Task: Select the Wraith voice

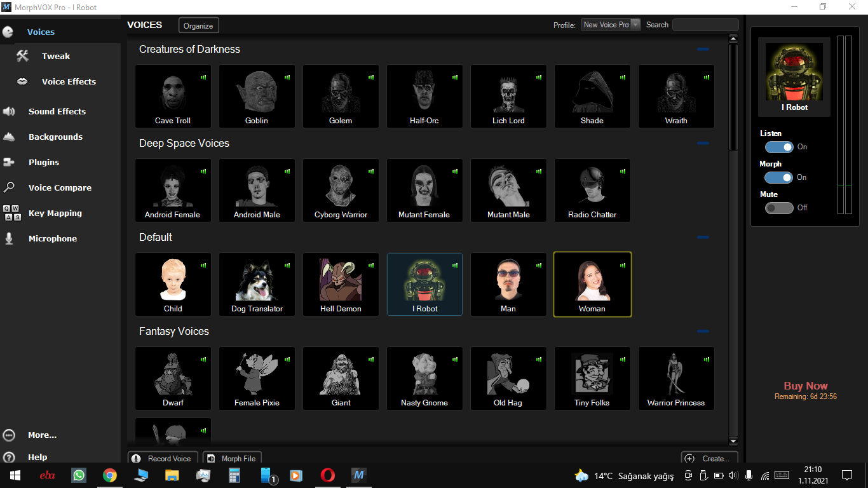Action: click(x=676, y=96)
